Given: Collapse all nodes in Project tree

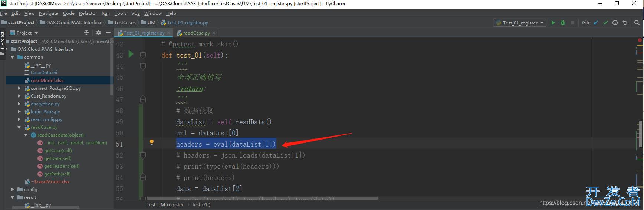Looking at the screenshot, I should tap(86, 33).
